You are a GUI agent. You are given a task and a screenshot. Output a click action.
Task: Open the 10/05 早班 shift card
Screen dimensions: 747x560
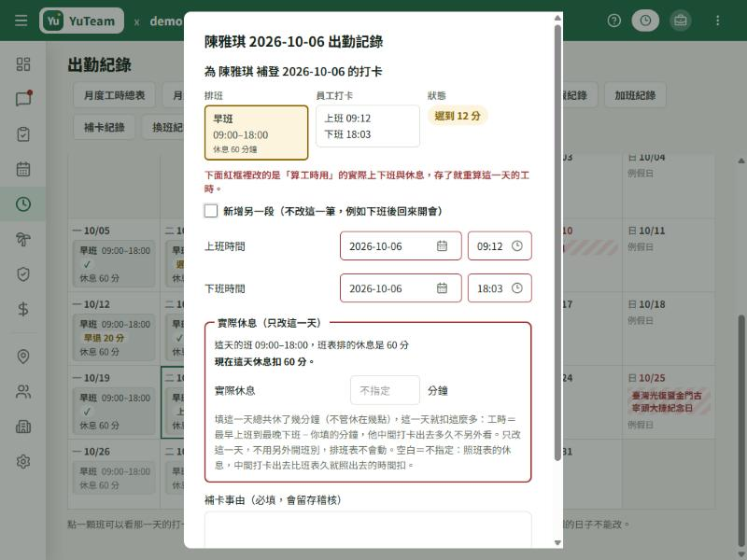(x=114, y=264)
